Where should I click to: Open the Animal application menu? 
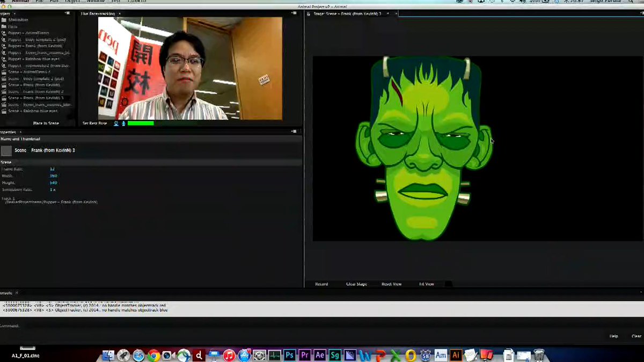pos(20,2)
